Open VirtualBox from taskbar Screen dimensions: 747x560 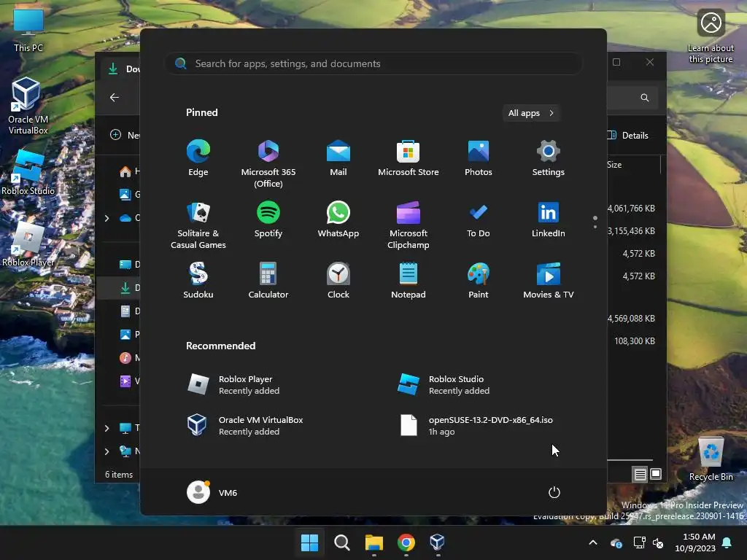point(438,542)
